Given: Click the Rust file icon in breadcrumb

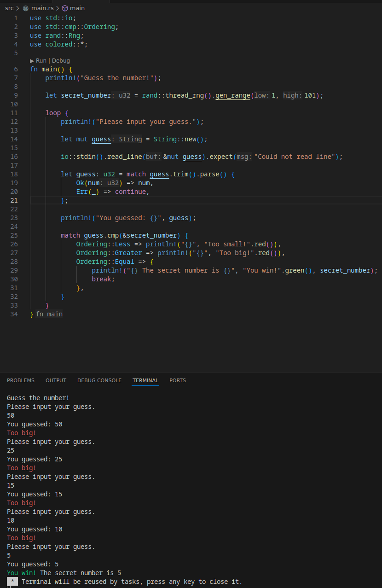Looking at the screenshot, I should [26, 8].
